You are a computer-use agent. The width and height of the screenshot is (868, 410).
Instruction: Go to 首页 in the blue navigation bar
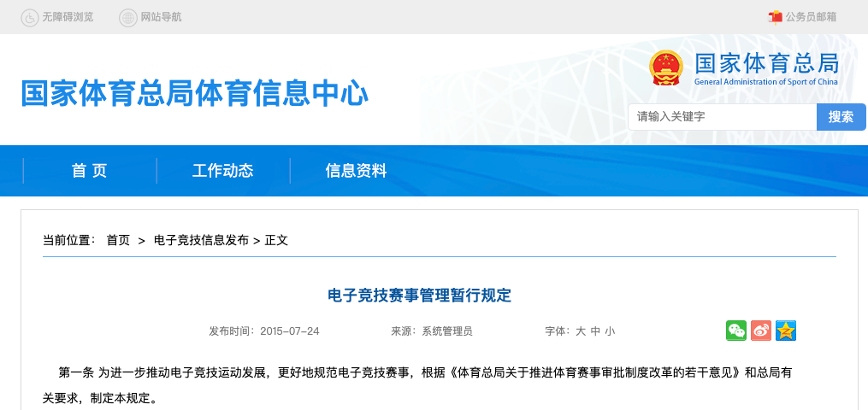click(89, 171)
